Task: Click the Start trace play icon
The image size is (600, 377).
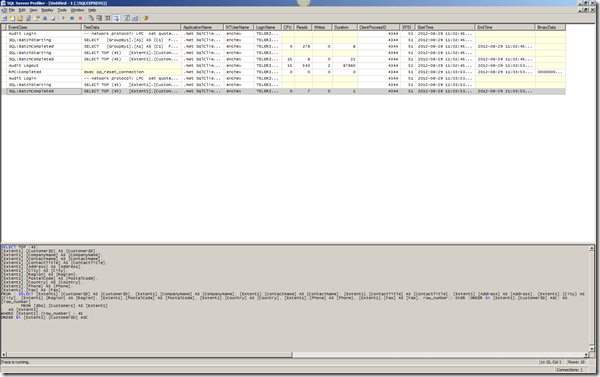Action: click(x=64, y=18)
